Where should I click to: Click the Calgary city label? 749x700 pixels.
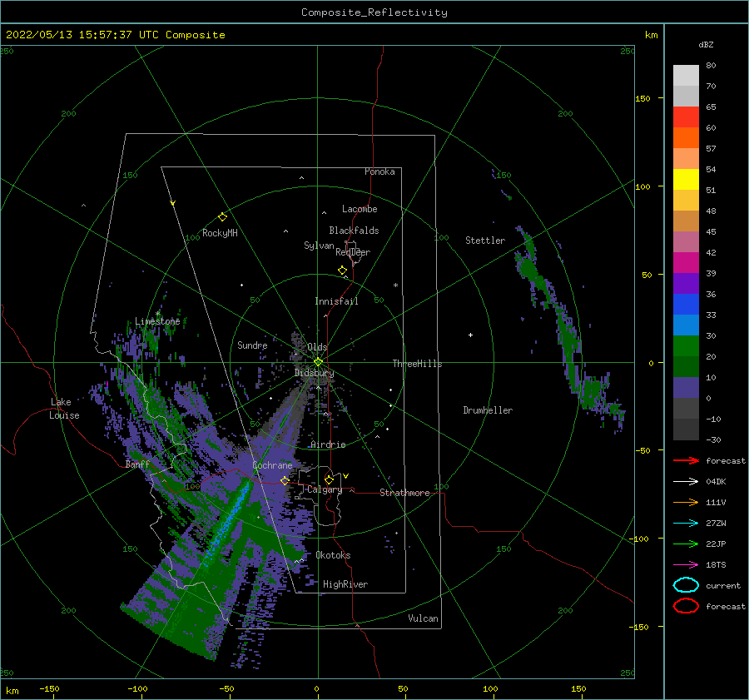[325, 489]
